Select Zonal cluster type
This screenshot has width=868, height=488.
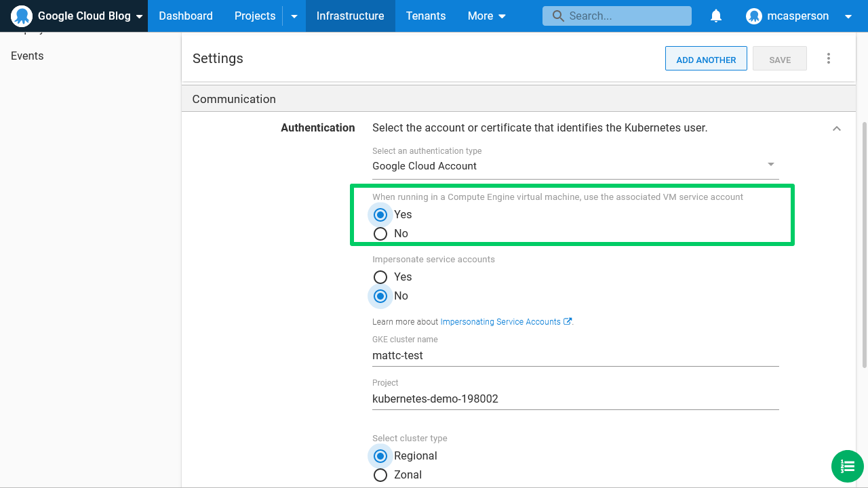pos(380,474)
